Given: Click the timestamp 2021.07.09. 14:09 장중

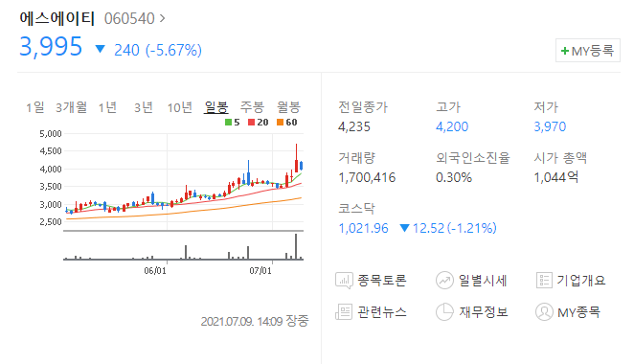Looking at the screenshot, I should coord(255,321).
